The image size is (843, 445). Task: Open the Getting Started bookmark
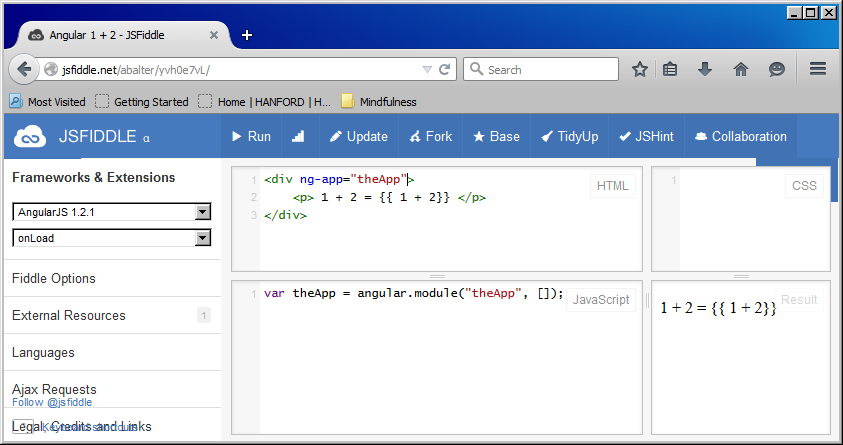point(141,102)
